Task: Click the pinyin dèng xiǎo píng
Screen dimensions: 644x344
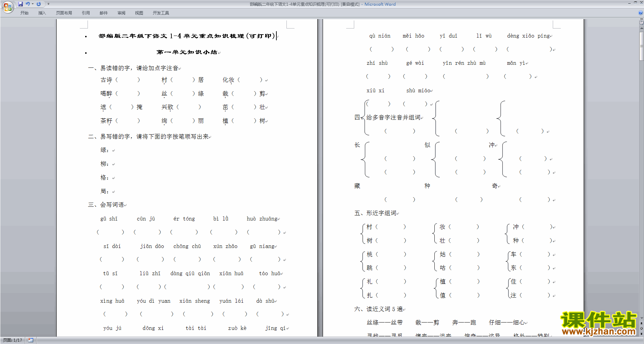Action: point(529,36)
